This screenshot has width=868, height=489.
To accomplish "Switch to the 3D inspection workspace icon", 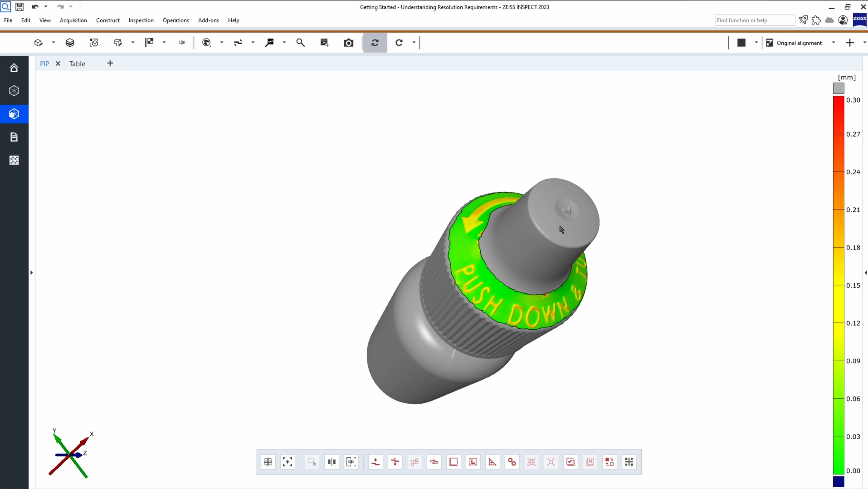I will pos(14,114).
